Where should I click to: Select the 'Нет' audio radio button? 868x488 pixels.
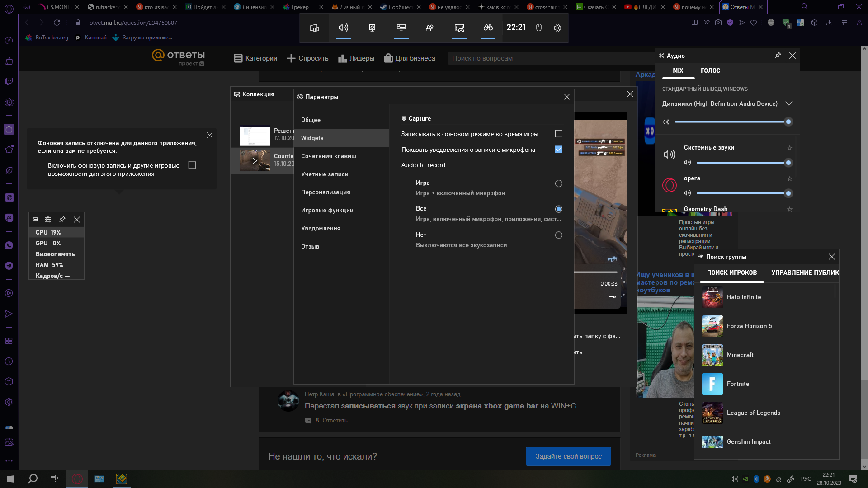pos(559,235)
